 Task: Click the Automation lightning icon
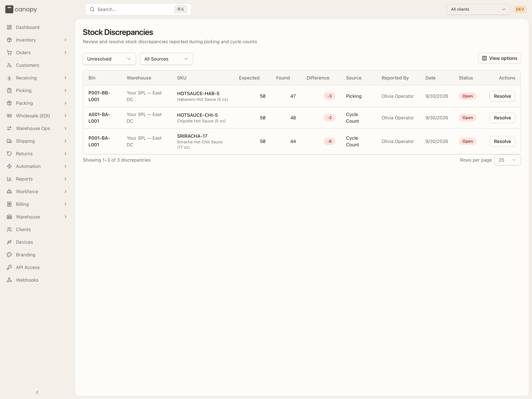pyautogui.click(x=9, y=166)
